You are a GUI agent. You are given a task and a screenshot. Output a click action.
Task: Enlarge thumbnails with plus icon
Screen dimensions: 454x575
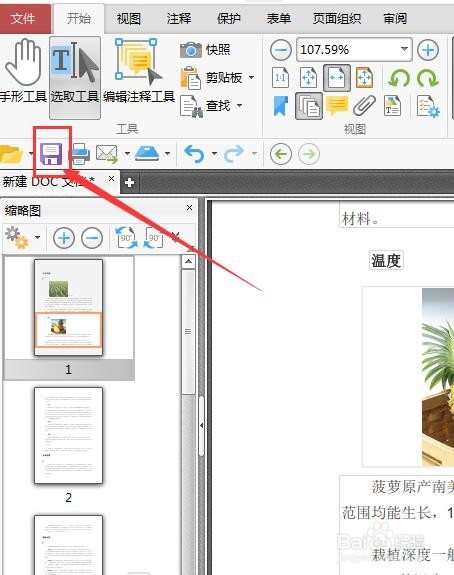pyautogui.click(x=64, y=238)
